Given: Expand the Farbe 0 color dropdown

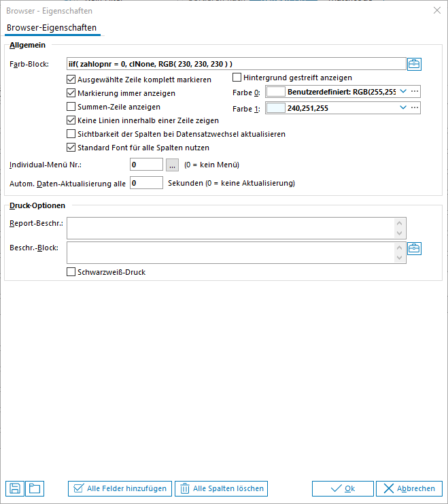Looking at the screenshot, I should [x=402, y=91].
